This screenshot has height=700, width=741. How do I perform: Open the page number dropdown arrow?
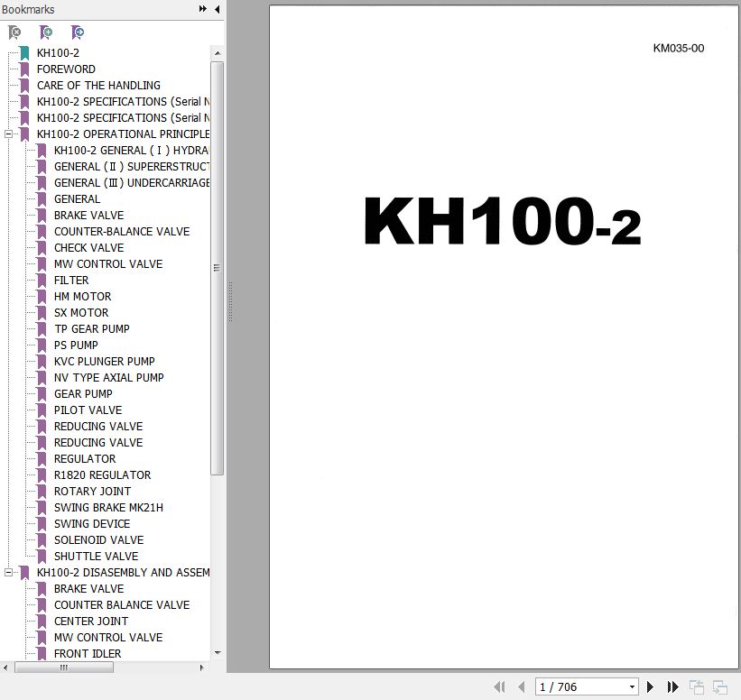click(x=632, y=686)
